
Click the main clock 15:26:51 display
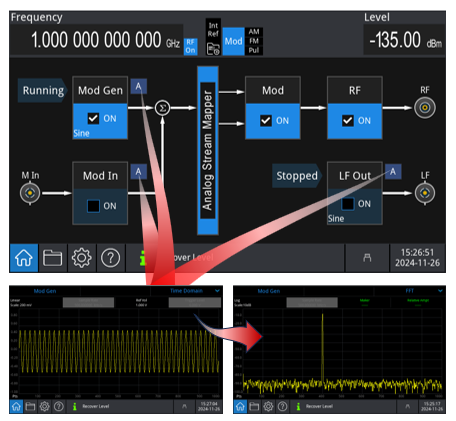coord(417,258)
